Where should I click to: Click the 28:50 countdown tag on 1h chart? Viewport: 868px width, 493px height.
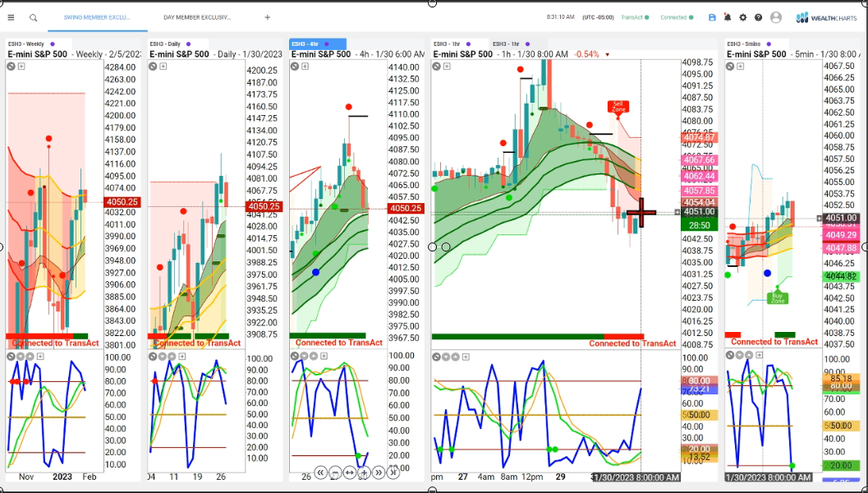699,225
